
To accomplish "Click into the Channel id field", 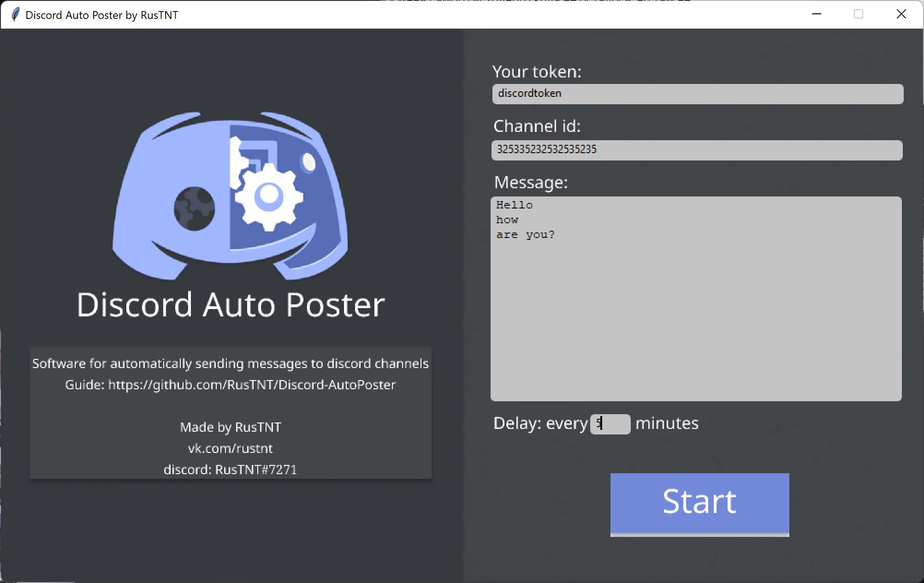I will point(696,150).
